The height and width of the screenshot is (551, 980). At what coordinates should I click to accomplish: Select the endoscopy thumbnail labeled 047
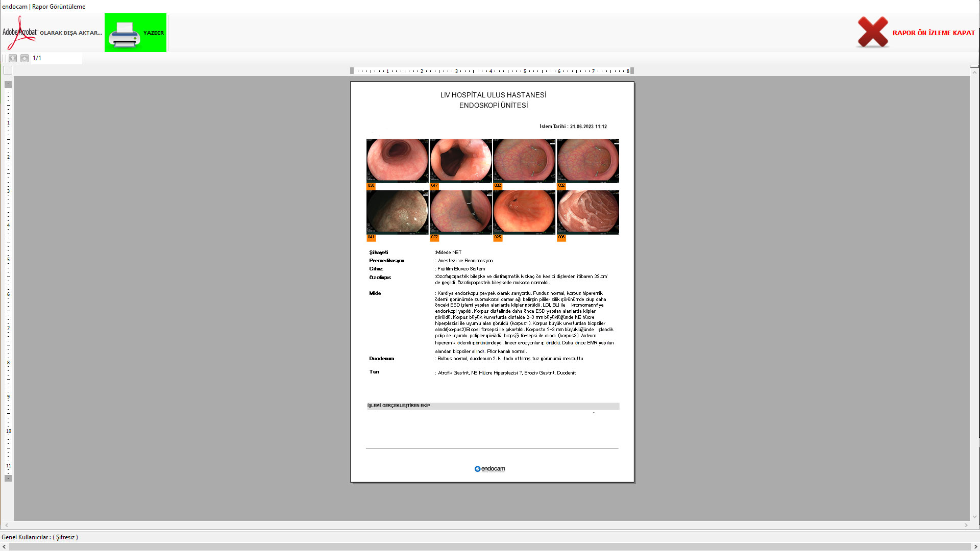coord(460,161)
